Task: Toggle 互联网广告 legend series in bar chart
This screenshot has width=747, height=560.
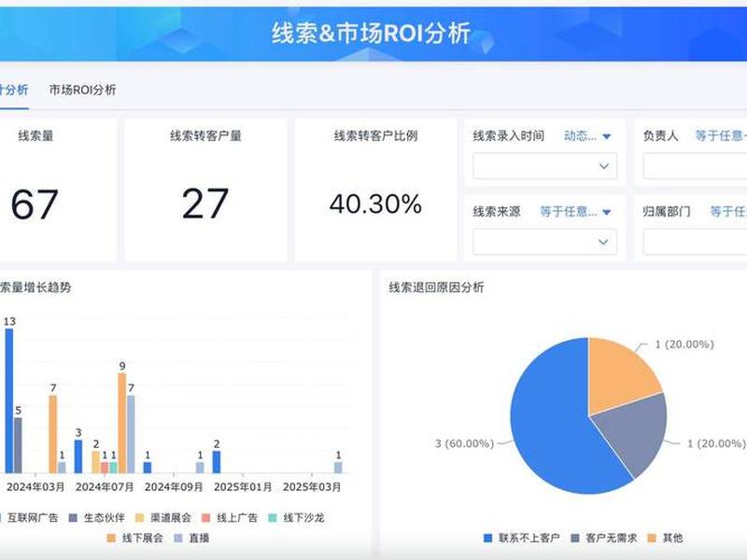Action: click(x=28, y=518)
